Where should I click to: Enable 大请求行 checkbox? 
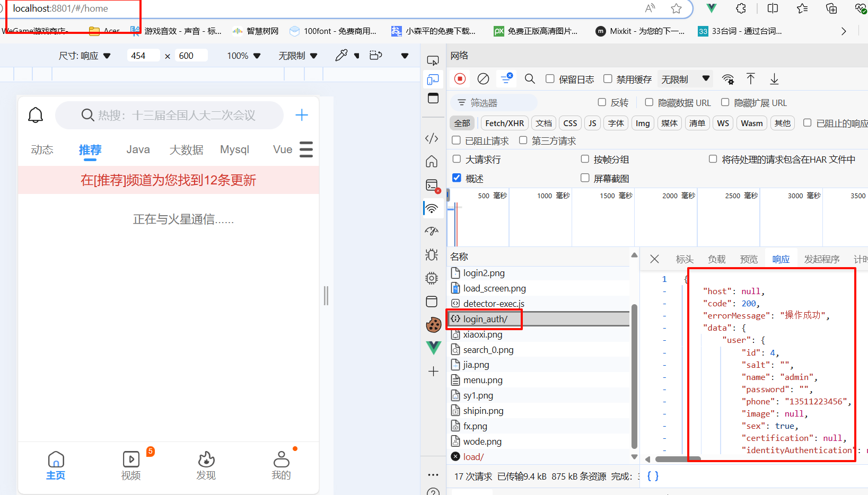[x=457, y=159]
